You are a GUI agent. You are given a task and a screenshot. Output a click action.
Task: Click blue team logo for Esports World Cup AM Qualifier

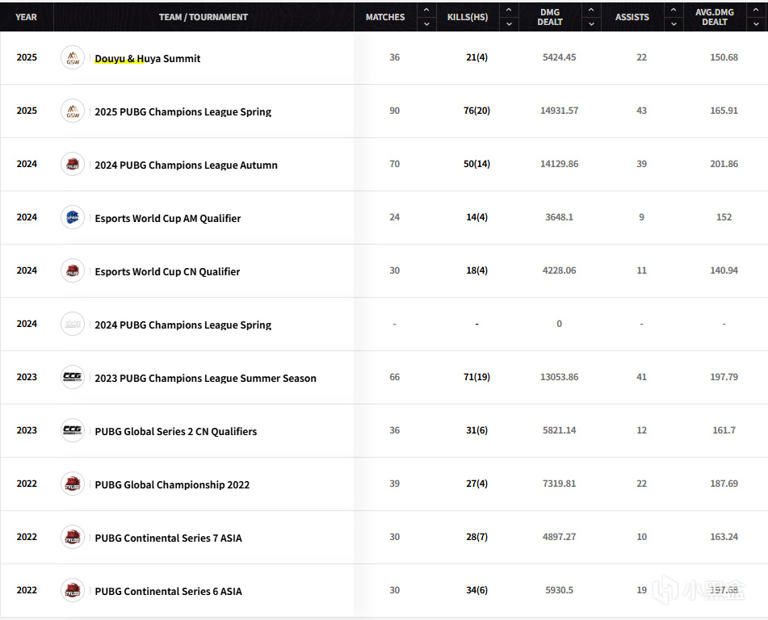(x=72, y=217)
